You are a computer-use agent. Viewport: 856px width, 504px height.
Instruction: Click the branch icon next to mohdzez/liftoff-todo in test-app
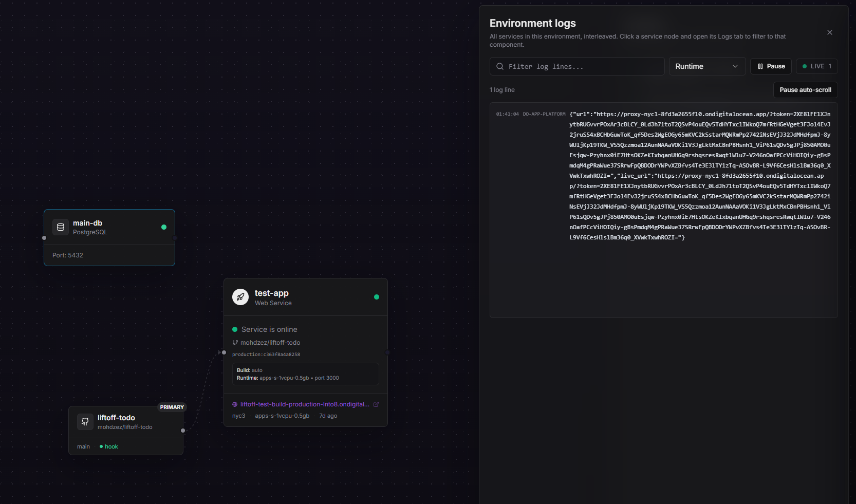[x=235, y=343]
